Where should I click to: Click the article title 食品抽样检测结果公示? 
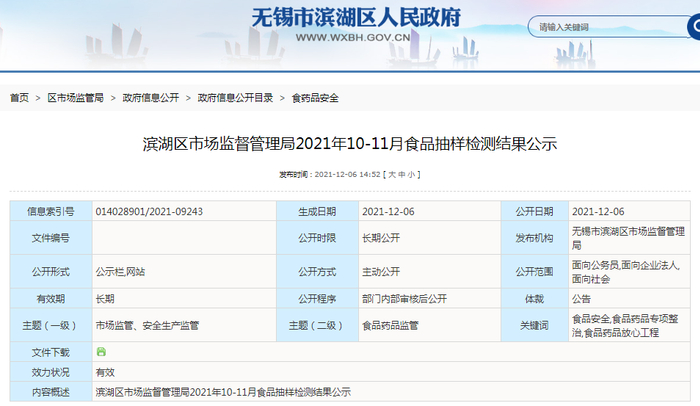click(350, 144)
